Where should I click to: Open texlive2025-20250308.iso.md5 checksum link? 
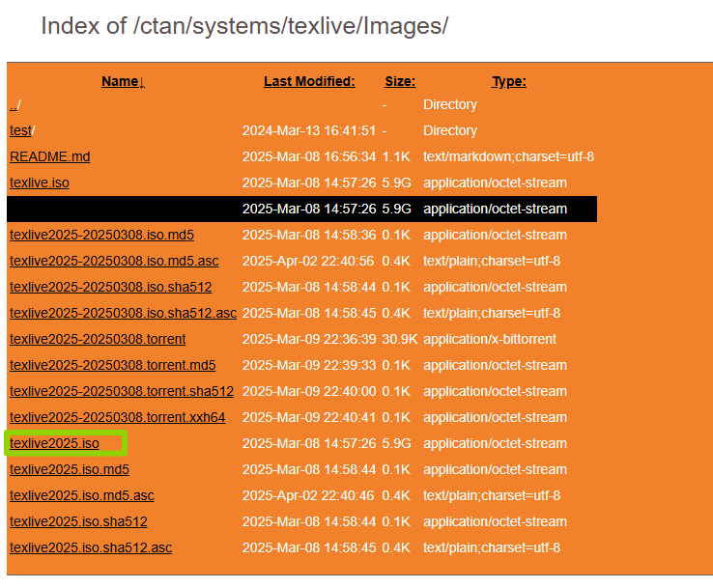click(x=101, y=235)
